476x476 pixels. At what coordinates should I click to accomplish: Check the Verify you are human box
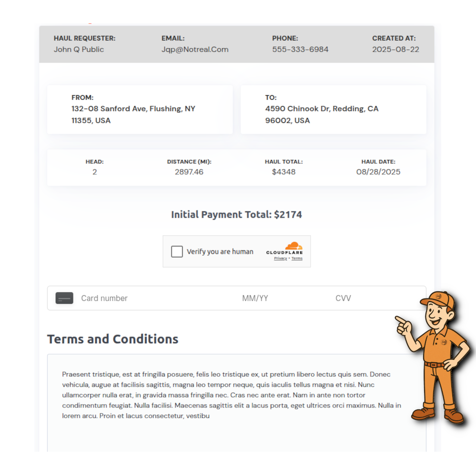[x=177, y=252]
